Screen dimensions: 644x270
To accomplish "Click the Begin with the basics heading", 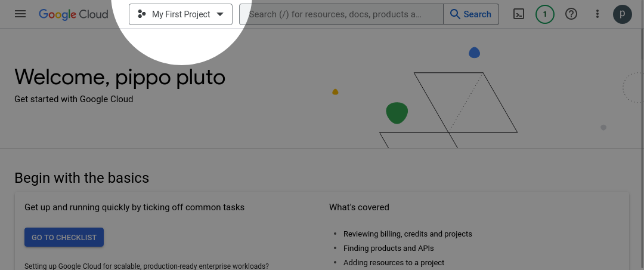I will pyautogui.click(x=82, y=178).
